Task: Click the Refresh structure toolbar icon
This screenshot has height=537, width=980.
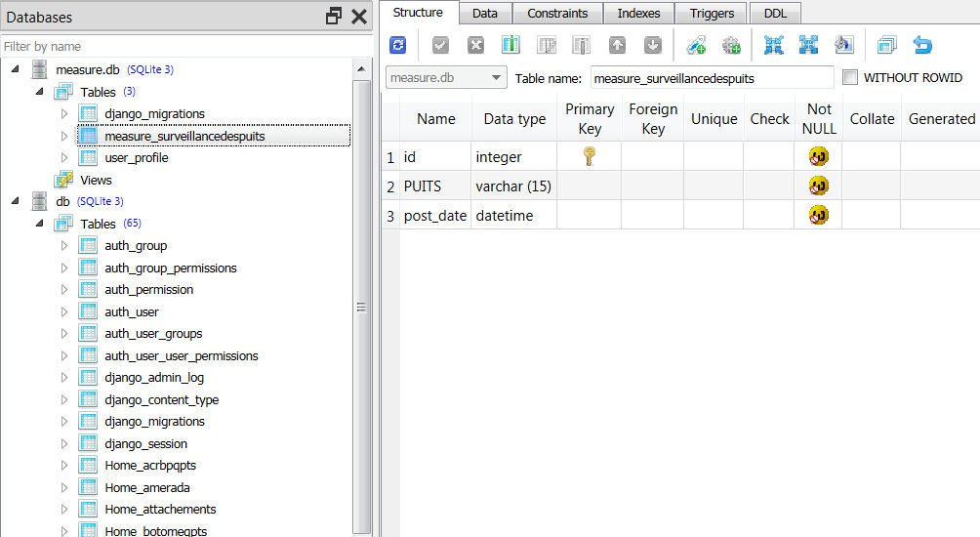Action: 397,45
